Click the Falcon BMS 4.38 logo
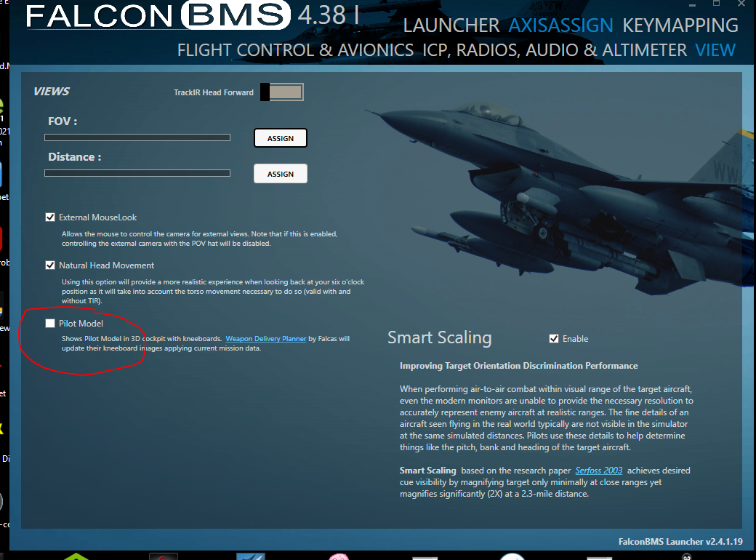This screenshot has width=756, height=560. pyautogui.click(x=193, y=15)
